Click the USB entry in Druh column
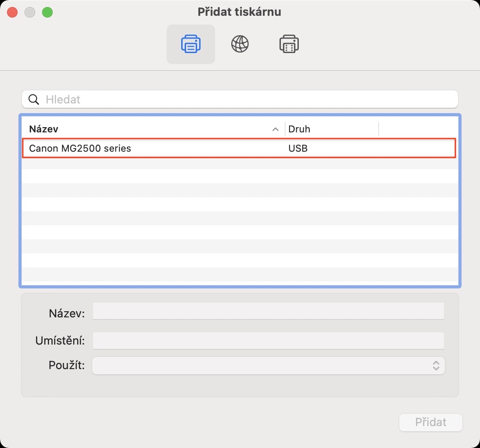The width and height of the screenshot is (480, 448). pos(298,148)
